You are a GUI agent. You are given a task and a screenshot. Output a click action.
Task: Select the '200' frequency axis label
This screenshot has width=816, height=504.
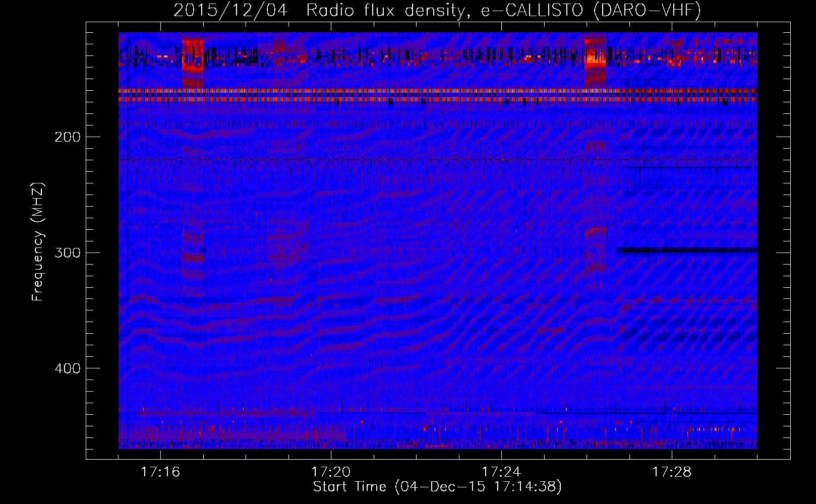(68, 137)
